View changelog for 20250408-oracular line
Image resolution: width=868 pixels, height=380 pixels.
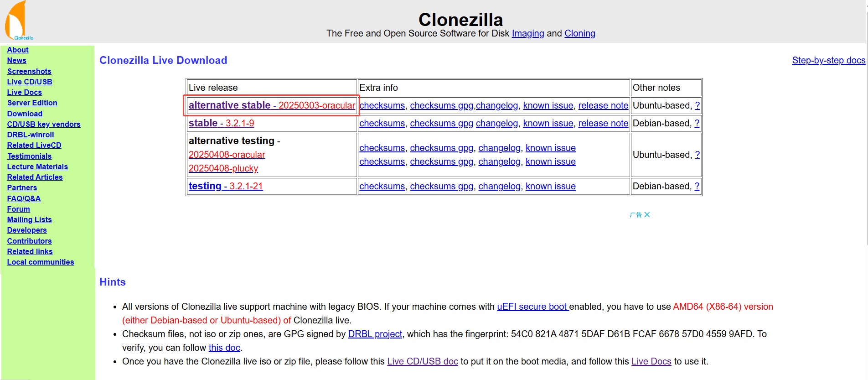pyautogui.click(x=499, y=148)
